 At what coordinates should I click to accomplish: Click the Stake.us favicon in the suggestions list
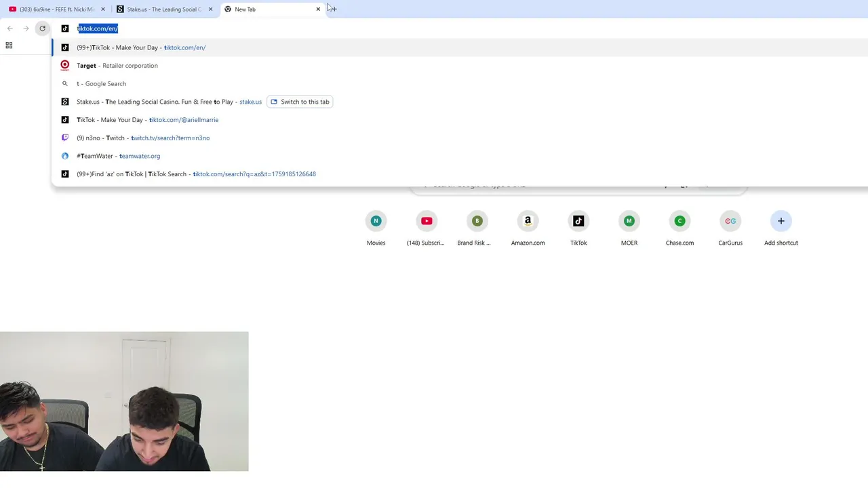(x=65, y=102)
